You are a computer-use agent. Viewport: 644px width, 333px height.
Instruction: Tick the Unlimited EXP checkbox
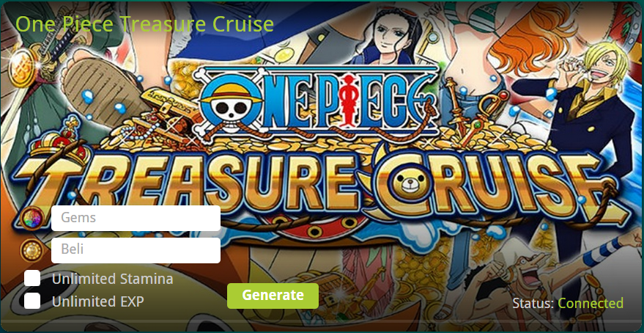tap(32, 301)
